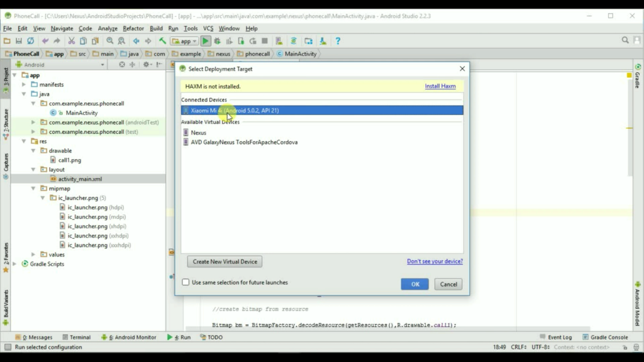Click the Search Everywhere magnifier icon
Image resolution: width=644 pixels, height=362 pixels.
click(x=625, y=40)
